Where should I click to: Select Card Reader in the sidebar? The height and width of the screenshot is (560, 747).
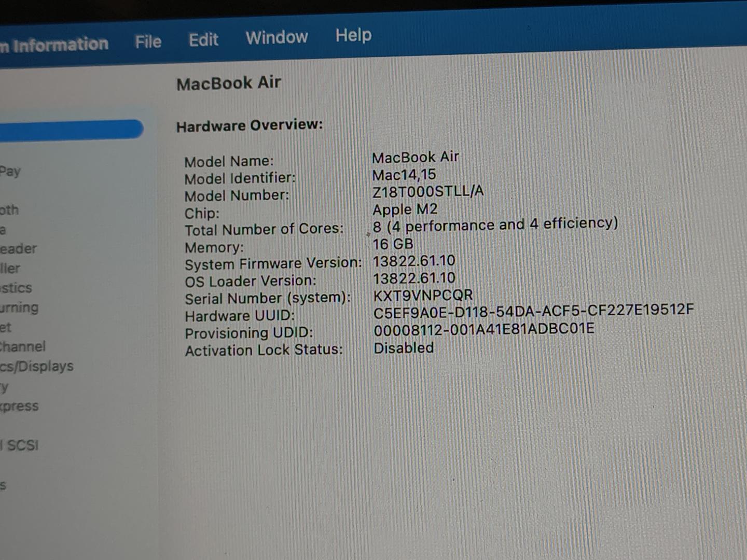click(18, 249)
